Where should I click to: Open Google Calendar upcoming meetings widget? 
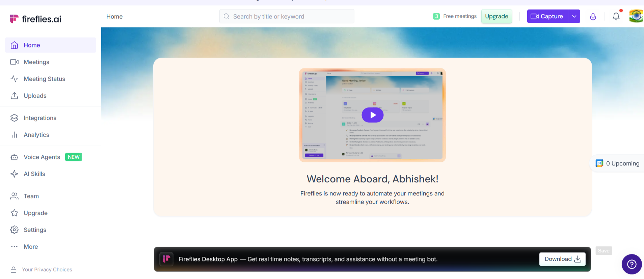point(617,163)
